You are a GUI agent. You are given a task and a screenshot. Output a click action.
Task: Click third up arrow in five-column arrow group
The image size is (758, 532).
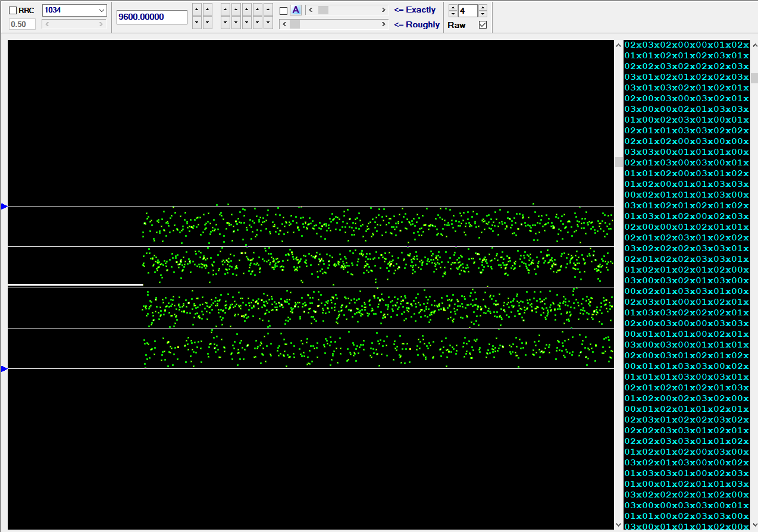click(x=247, y=10)
